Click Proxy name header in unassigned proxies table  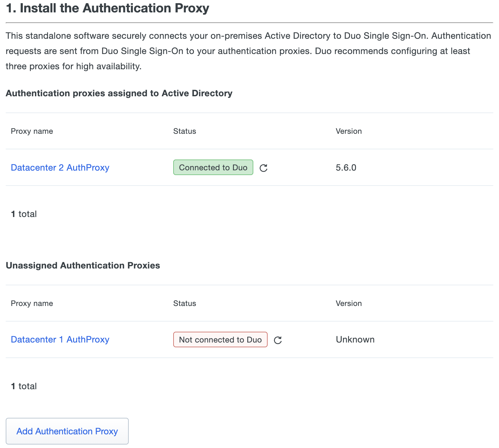coord(32,303)
